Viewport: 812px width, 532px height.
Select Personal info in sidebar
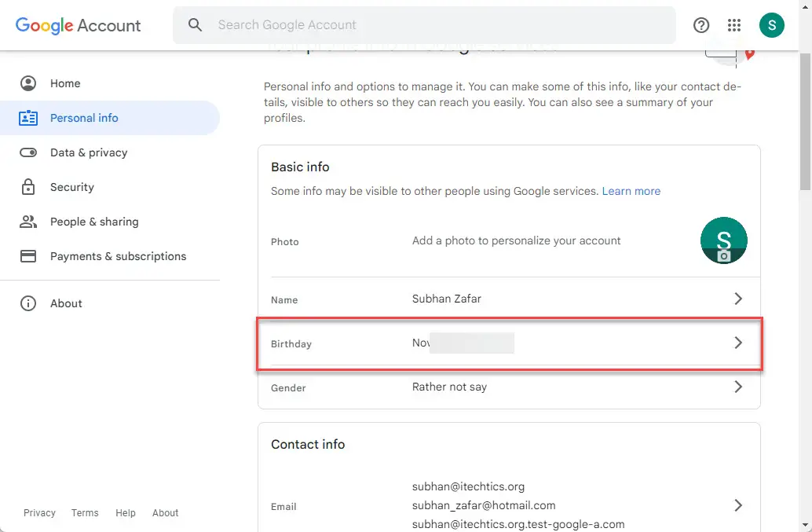click(x=84, y=118)
